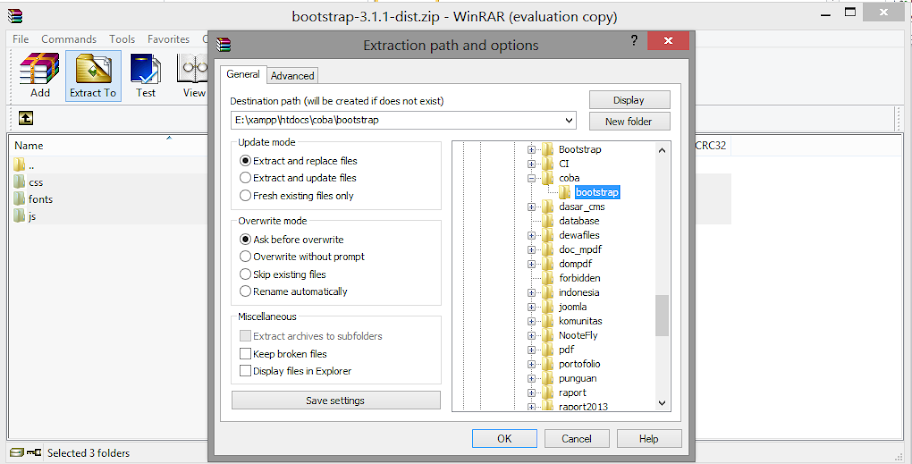This screenshot has width=912, height=464.
Task: Click the Cancel button
Action: [x=576, y=438]
